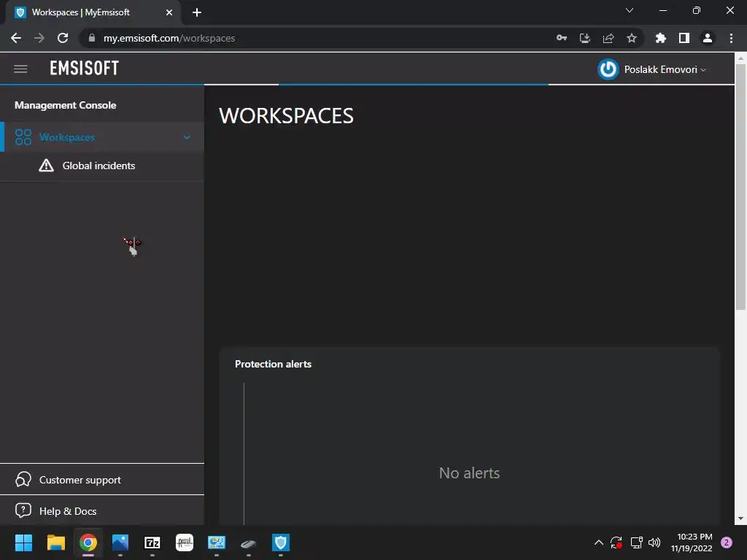Show hidden system tray icons
The image size is (747, 560).
(x=599, y=542)
